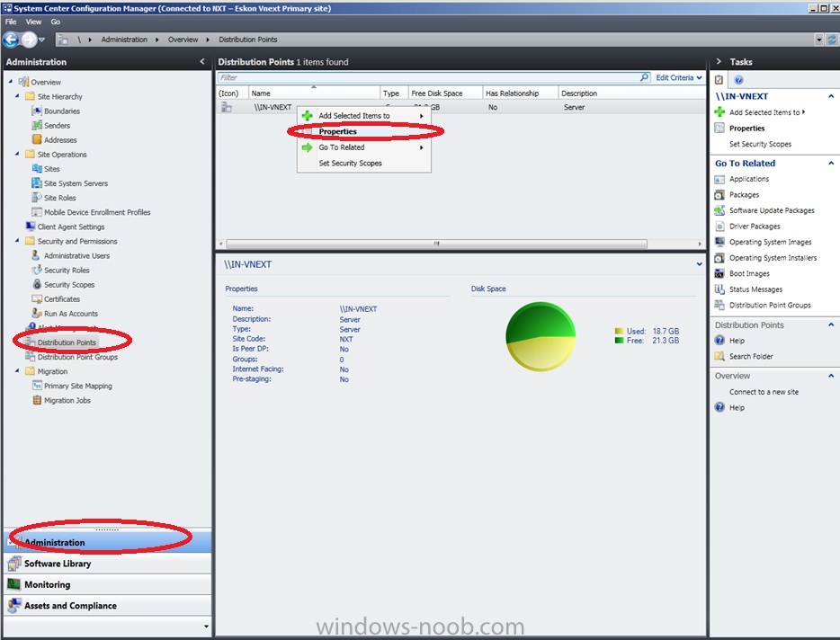Screen dimensions: 840x640
Task: Collapse the \\IN-VNEXT Tasks section
Action: pyautogui.click(x=831, y=96)
